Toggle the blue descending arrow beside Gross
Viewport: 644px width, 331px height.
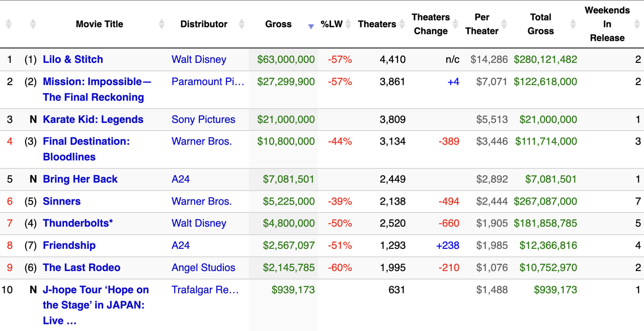[311, 26]
